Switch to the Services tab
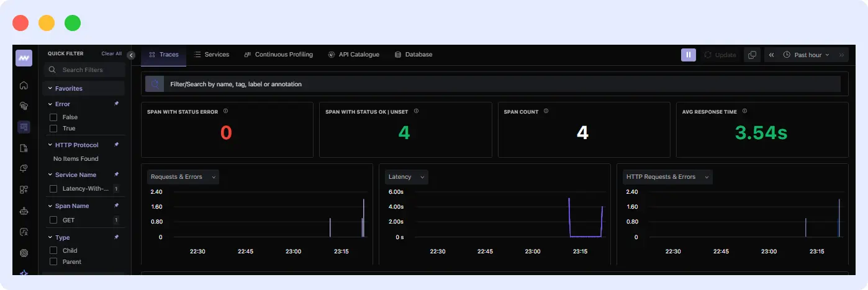 click(212, 55)
